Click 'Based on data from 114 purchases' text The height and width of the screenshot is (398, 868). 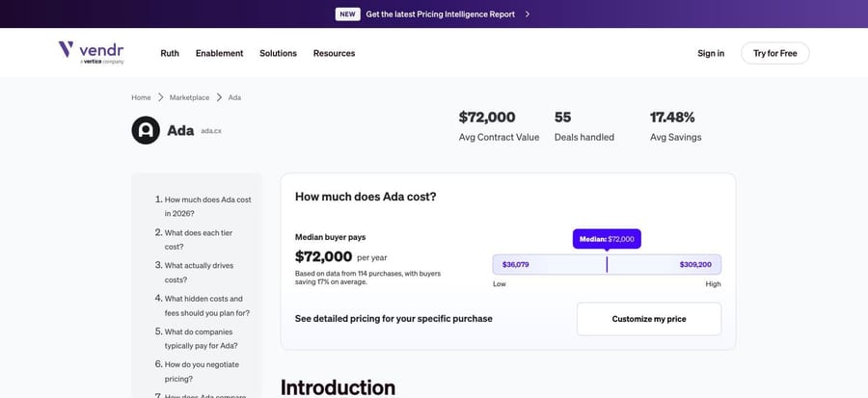(367, 278)
